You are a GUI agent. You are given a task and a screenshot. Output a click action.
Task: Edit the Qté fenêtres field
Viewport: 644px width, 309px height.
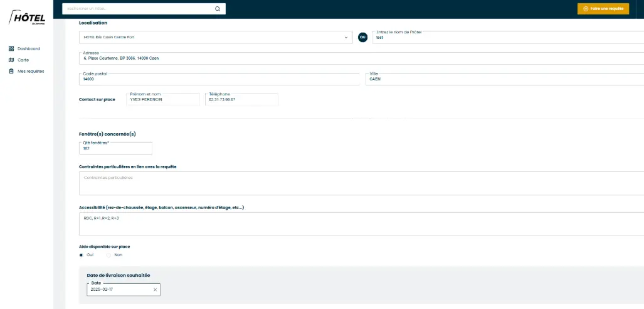[115, 148]
